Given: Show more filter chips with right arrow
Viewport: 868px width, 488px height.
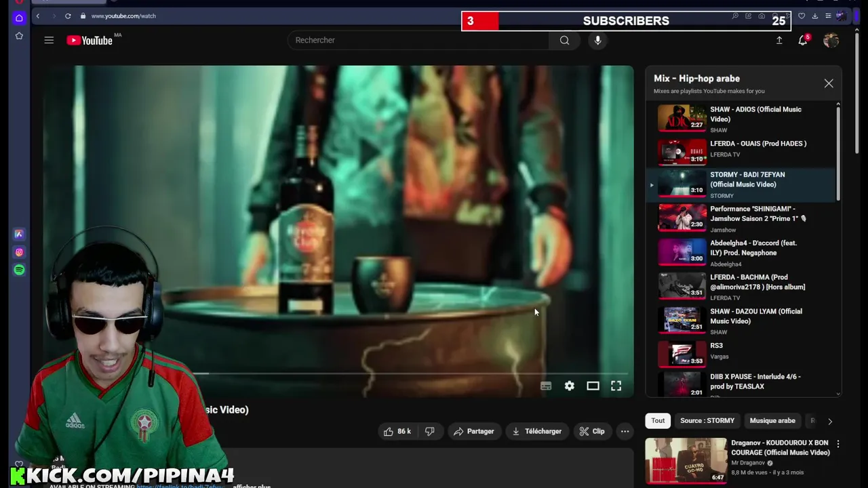Looking at the screenshot, I should (x=829, y=421).
